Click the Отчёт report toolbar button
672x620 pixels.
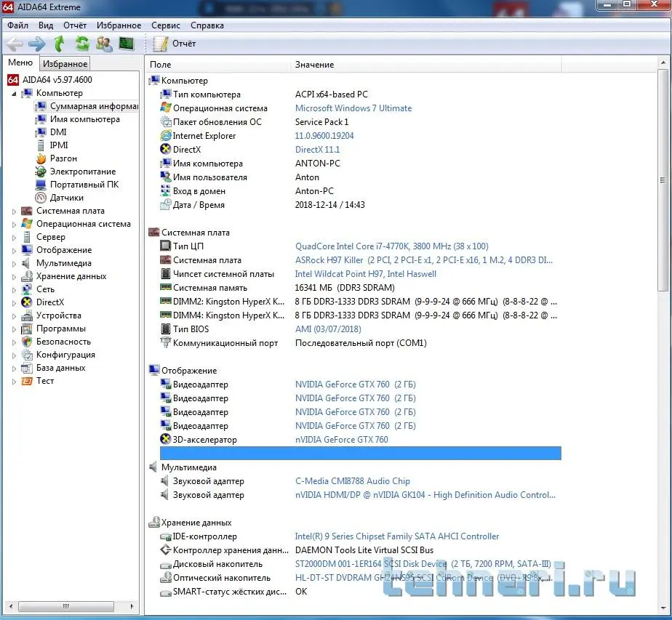click(x=175, y=44)
